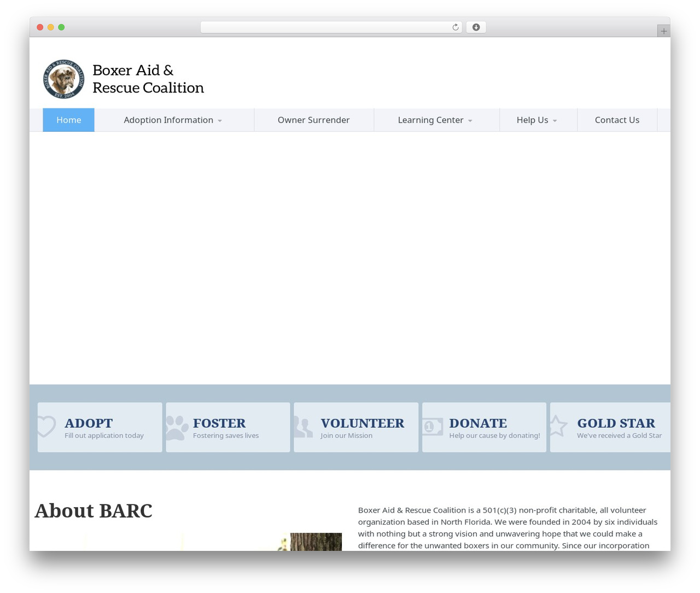Viewport: 700px width, 593px height.
Task: Click the dollar bill icon on the Donate card
Action: click(x=432, y=427)
